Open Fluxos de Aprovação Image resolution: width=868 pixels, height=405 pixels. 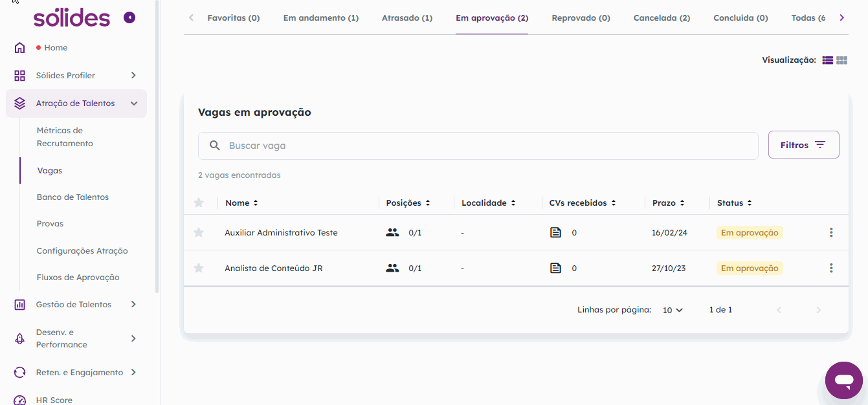78,278
